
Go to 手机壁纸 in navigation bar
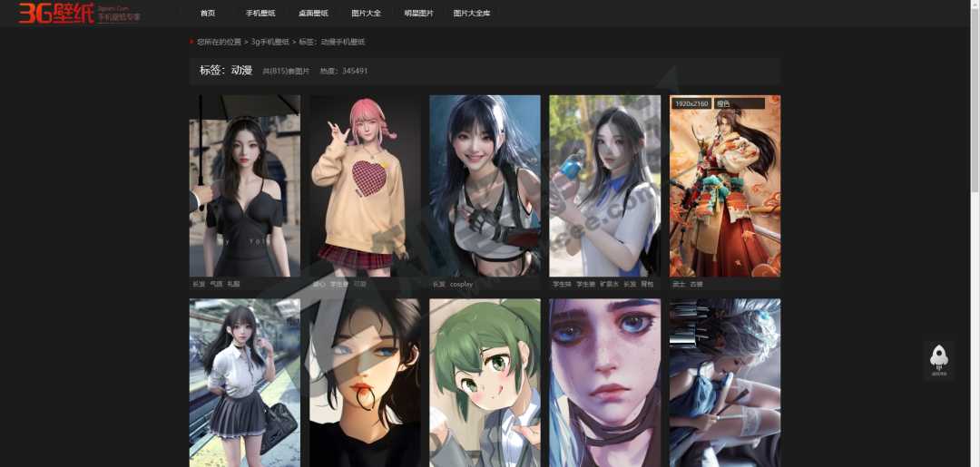tap(260, 14)
